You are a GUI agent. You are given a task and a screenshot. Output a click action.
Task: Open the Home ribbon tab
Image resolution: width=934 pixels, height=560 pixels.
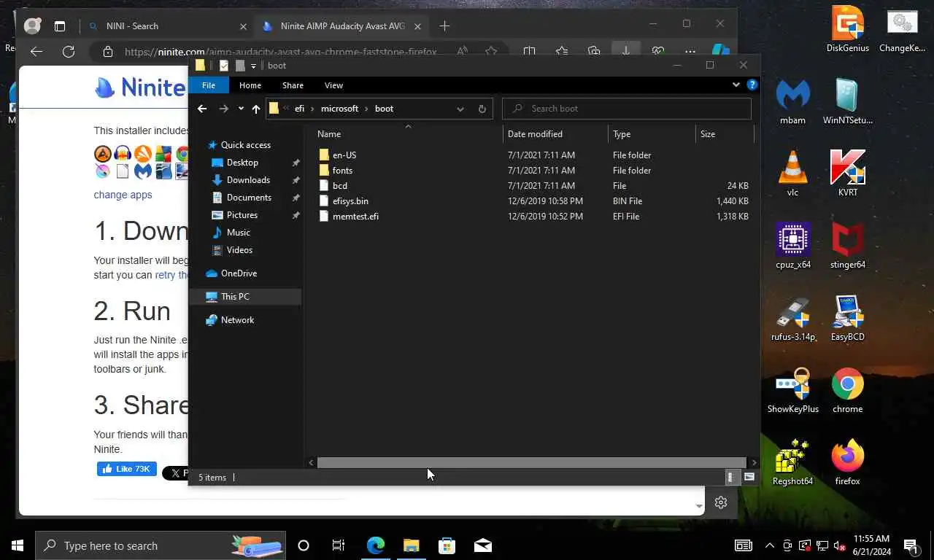[250, 85]
